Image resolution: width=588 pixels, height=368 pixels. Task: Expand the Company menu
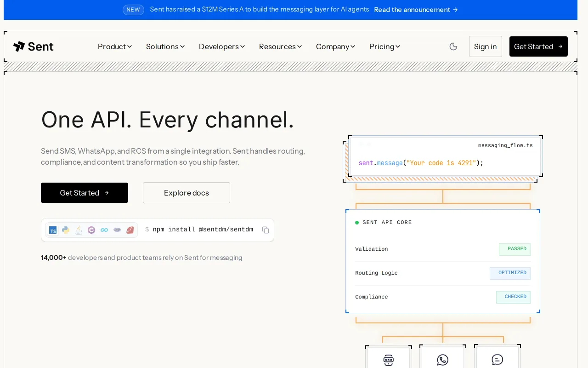336,46
